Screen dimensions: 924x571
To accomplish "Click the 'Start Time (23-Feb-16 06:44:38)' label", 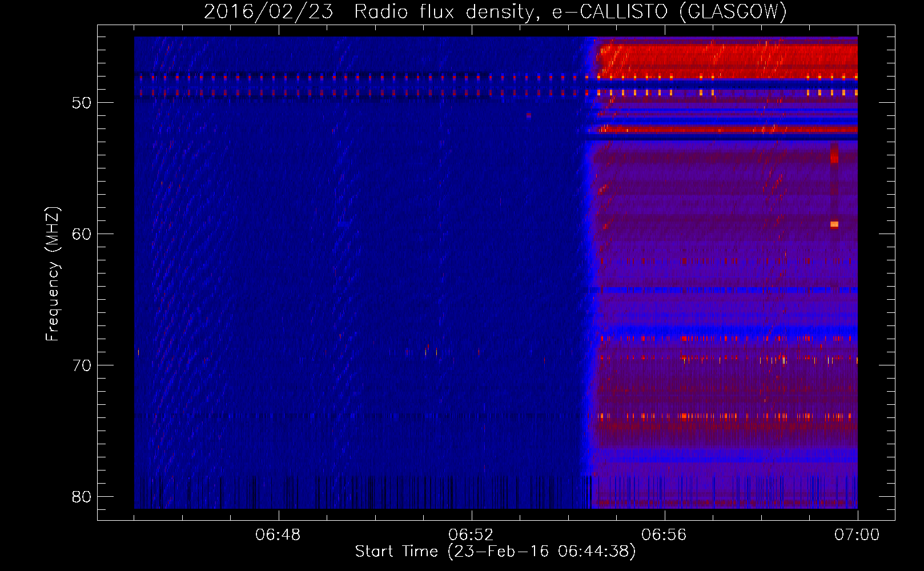I will pyautogui.click(x=495, y=552).
